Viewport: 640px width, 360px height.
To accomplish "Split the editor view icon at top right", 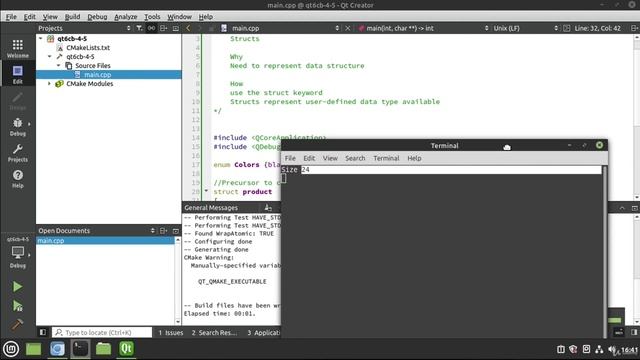I will pos(634,28).
